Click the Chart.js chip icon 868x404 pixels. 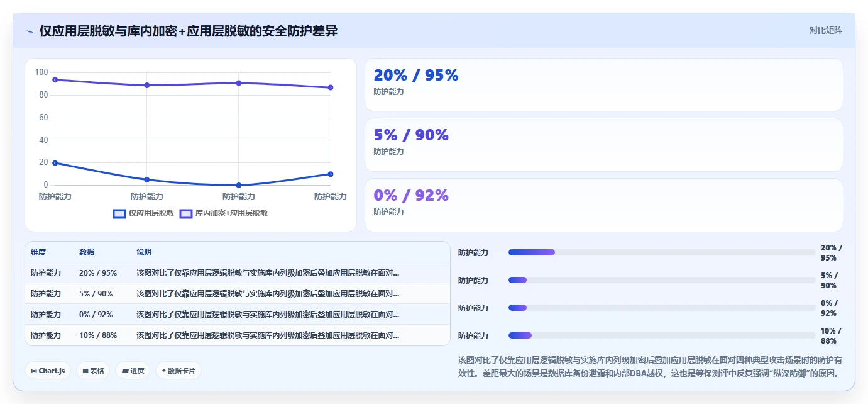(x=34, y=371)
